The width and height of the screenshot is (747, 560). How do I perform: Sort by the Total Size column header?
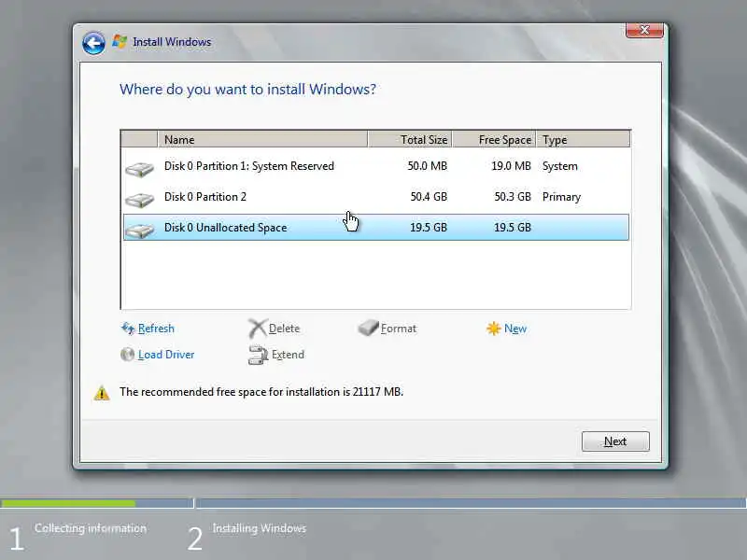(410, 139)
